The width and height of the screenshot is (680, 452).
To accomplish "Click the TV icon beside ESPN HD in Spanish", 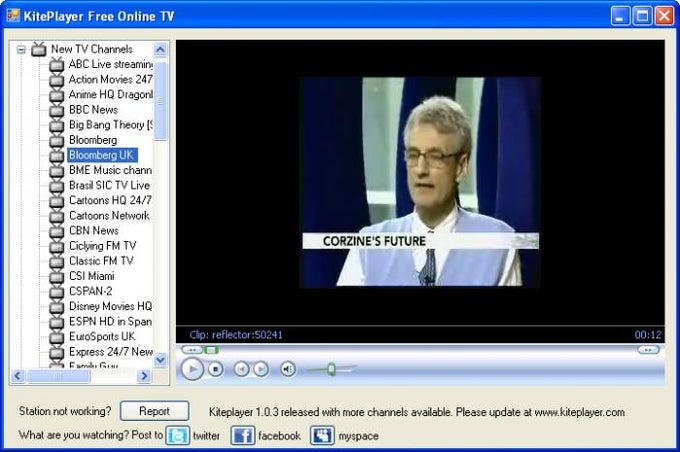I will point(56,322).
